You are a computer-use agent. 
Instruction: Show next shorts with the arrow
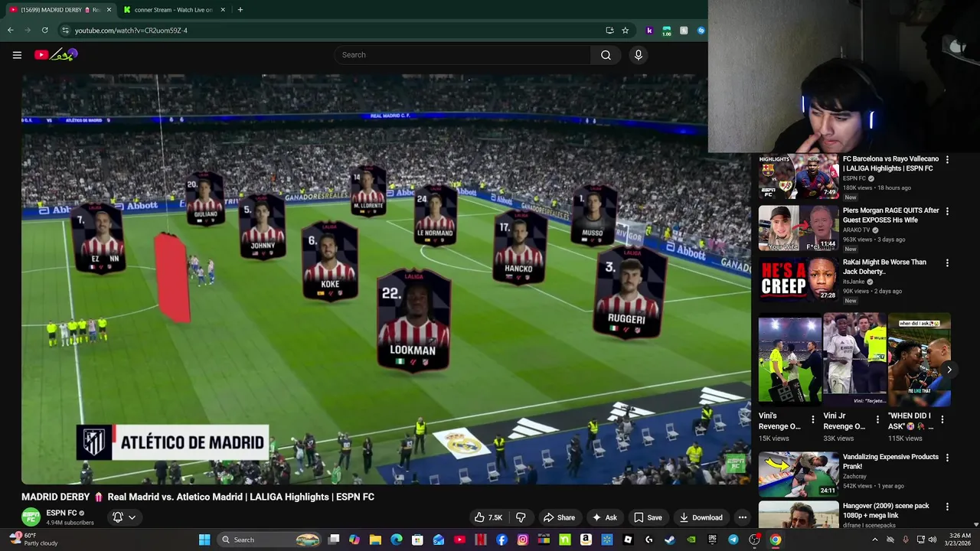click(949, 370)
